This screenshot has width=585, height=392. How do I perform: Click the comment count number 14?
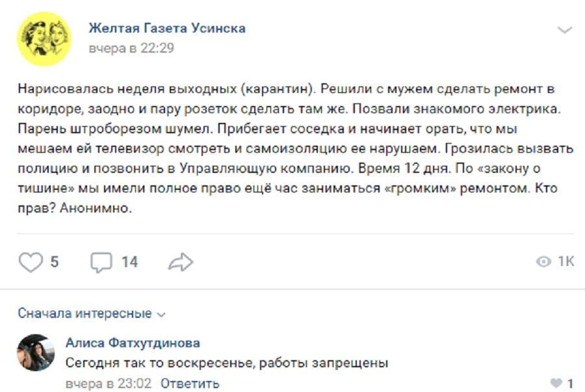[x=129, y=262]
